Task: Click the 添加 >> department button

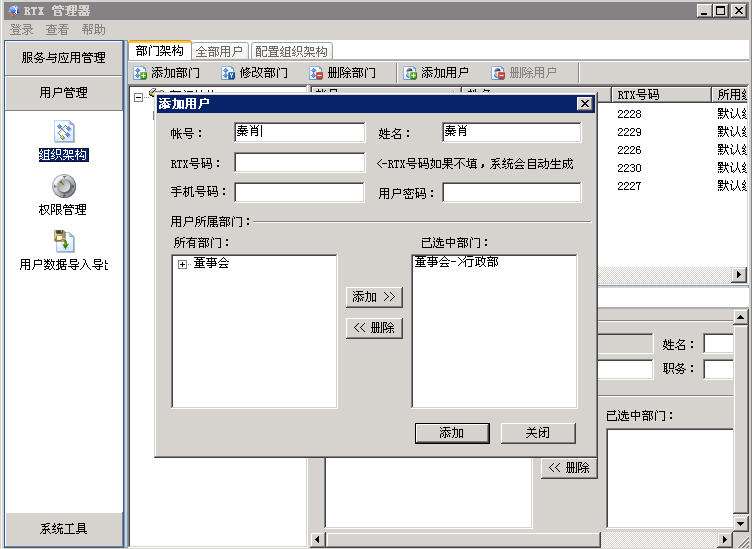Action: point(374,297)
